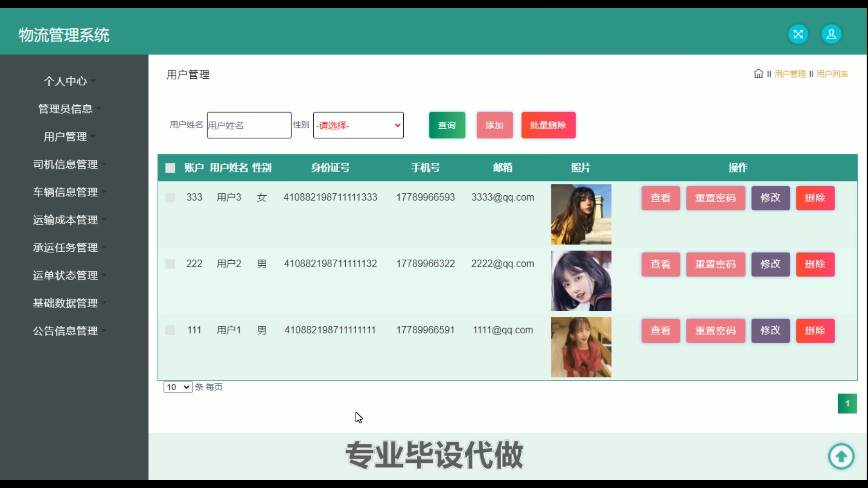Viewport: 868px width, 488px height.
Task: Click 查看 for 用户2
Action: click(660, 264)
